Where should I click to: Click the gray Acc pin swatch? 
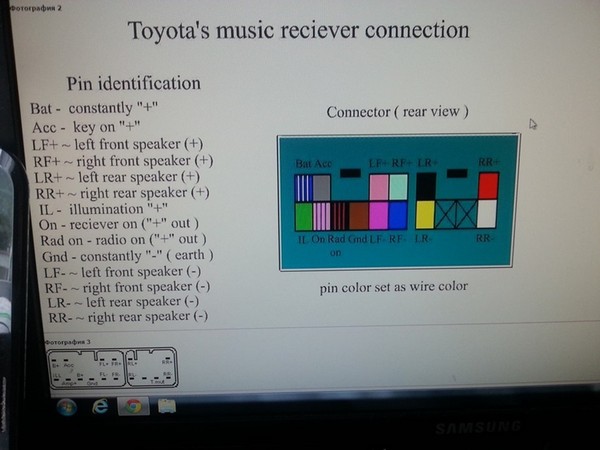322,188
